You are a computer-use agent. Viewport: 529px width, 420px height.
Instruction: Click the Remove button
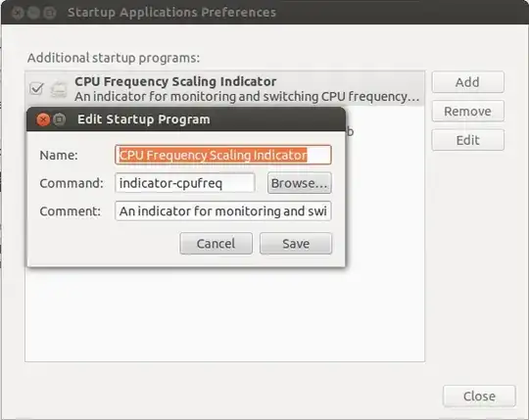click(x=467, y=112)
